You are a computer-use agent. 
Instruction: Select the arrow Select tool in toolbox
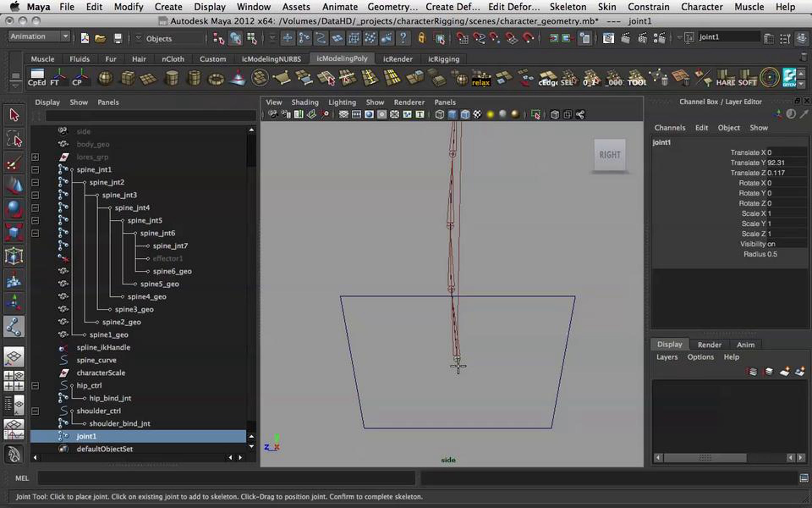14,115
